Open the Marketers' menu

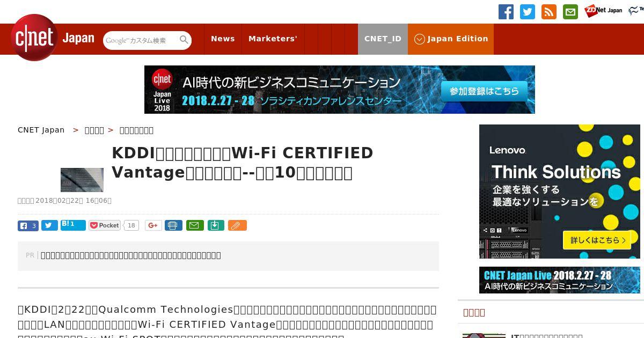tap(273, 39)
